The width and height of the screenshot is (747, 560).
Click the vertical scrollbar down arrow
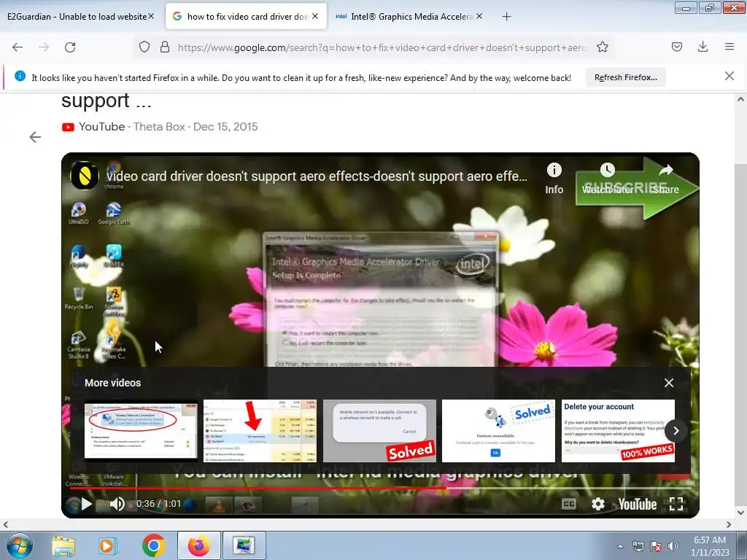tap(740, 513)
